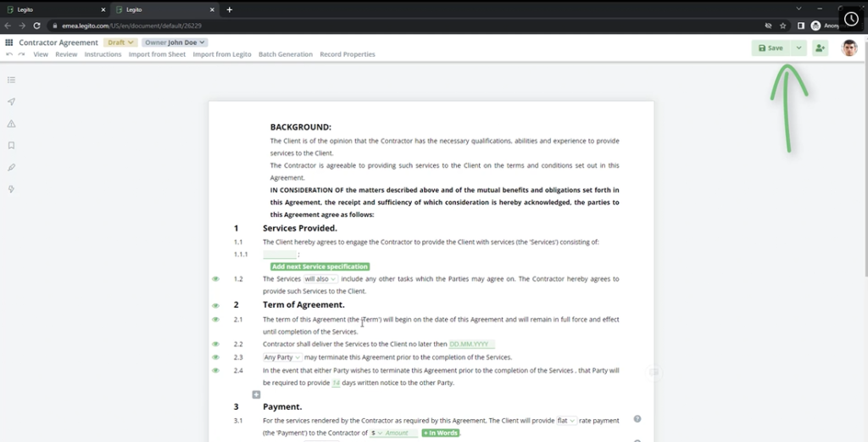Open the Owner John Doe dropdown
This screenshot has height=442, width=868.
tap(175, 42)
